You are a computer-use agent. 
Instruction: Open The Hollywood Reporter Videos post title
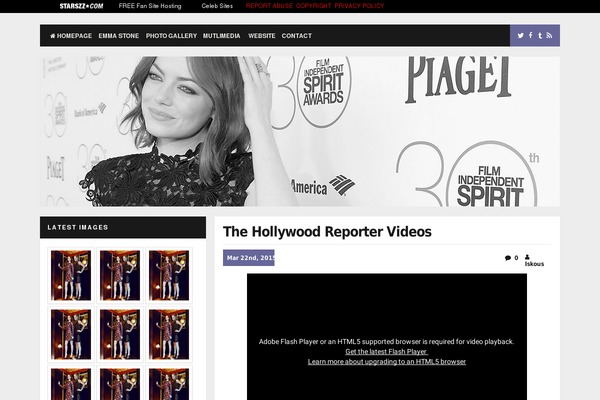(x=327, y=232)
